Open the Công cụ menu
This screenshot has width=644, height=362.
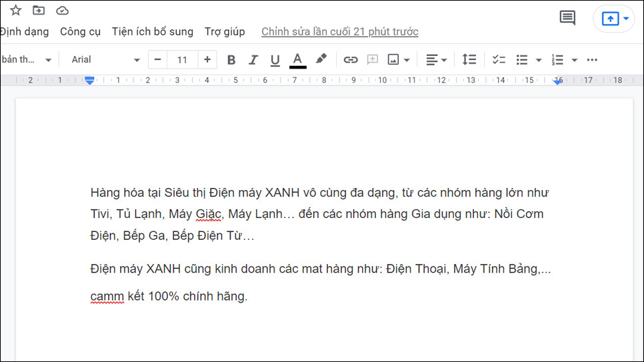pos(80,31)
